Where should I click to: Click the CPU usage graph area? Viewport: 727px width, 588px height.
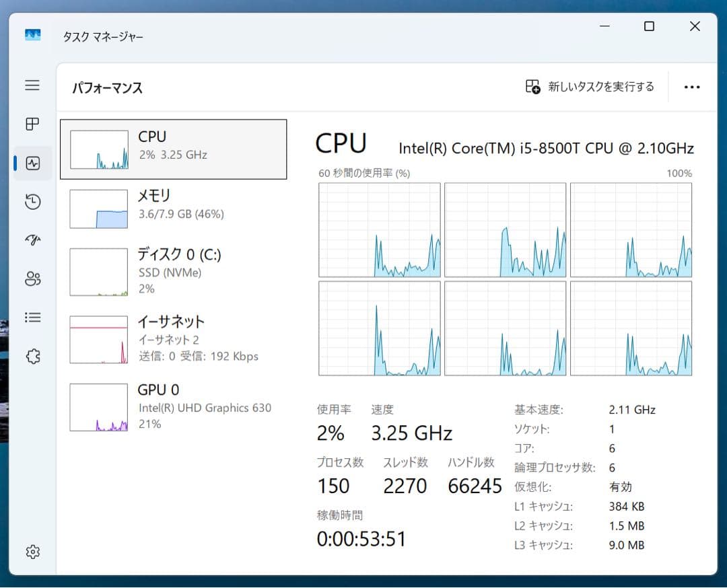[505, 279]
